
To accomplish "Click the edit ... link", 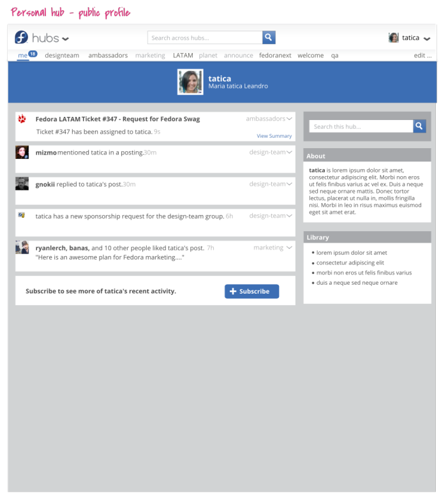I will click(x=422, y=56).
